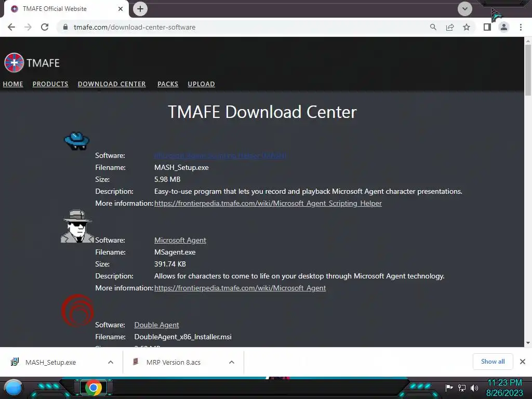Screen dimensions: 532x399
Task: Open downloaded MRP Version 8.acs file
Action: [173, 362]
